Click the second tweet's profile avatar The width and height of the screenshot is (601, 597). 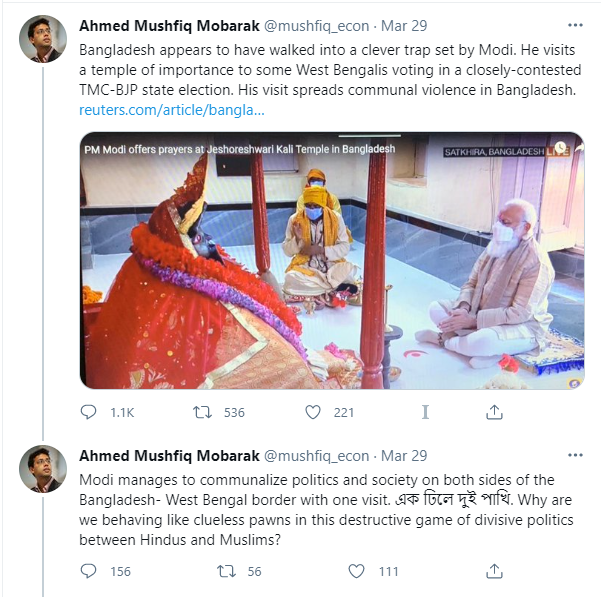point(43,467)
